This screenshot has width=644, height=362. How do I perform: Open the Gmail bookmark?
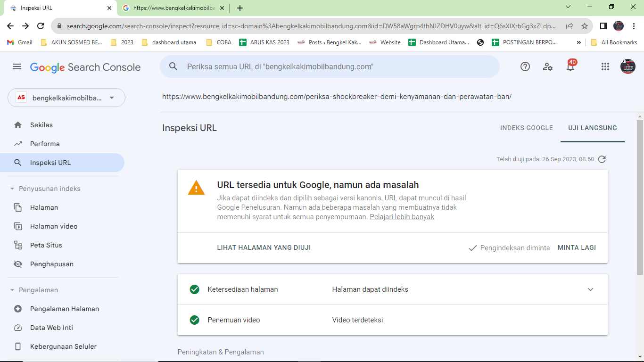click(20, 42)
